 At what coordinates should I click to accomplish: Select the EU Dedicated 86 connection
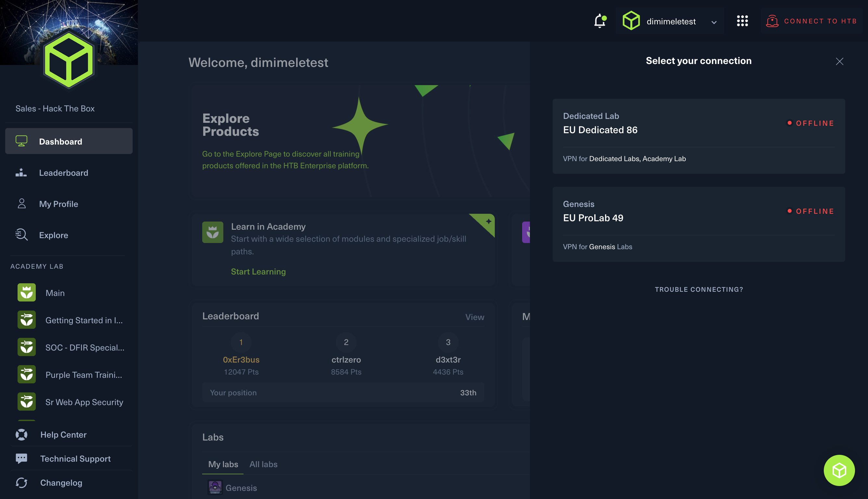pyautogui.click(x=699, y=136)
